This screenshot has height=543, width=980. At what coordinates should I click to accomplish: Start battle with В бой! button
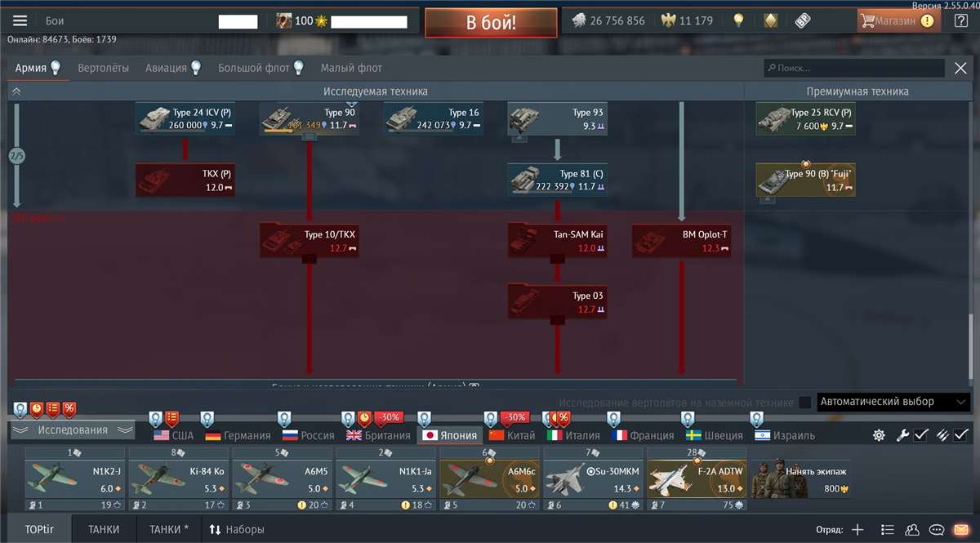click(x=491, y=22)
